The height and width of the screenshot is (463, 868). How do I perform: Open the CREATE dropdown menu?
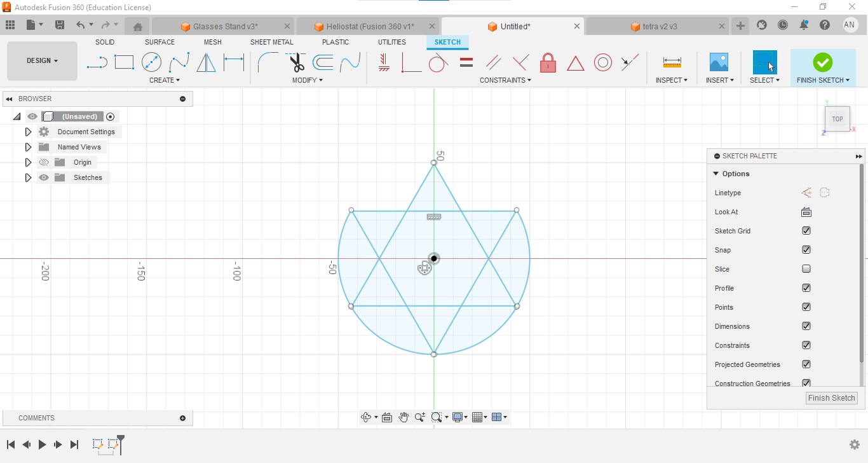tap(165, 80)
